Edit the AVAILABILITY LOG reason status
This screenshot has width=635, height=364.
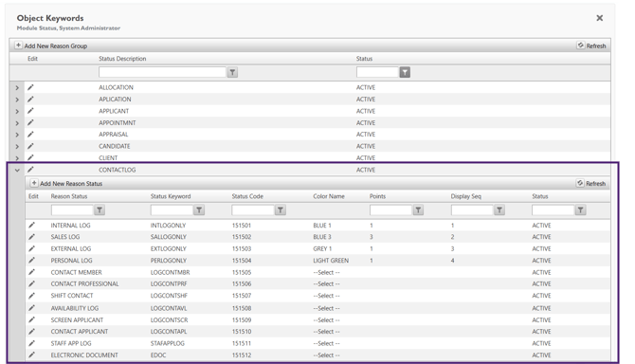tap(31, 308)
